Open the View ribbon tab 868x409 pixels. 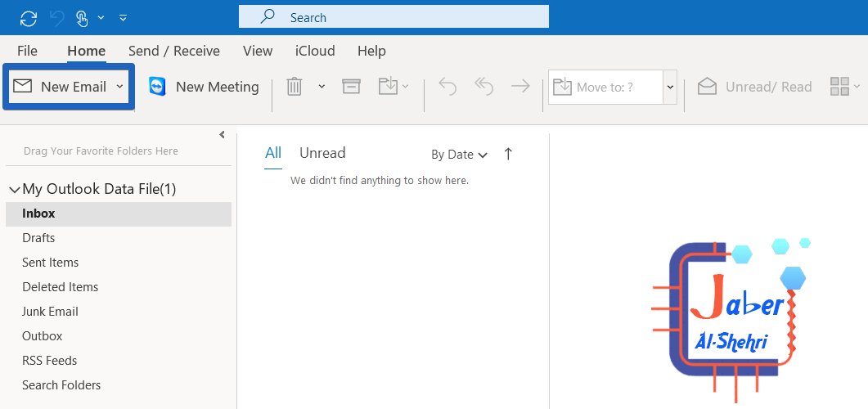258,51
